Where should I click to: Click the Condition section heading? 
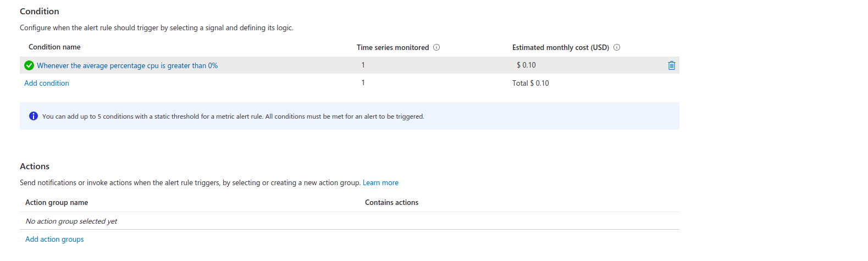pyautogui.click(x=40, y=11)
